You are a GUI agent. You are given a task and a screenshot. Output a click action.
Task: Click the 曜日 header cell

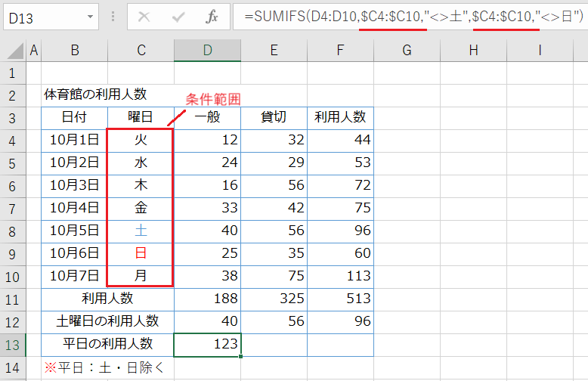point(141,118)
